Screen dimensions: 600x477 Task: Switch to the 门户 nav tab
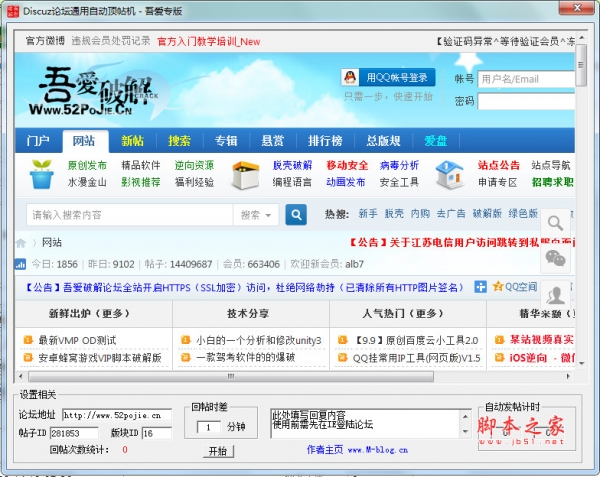click(38, 141)
